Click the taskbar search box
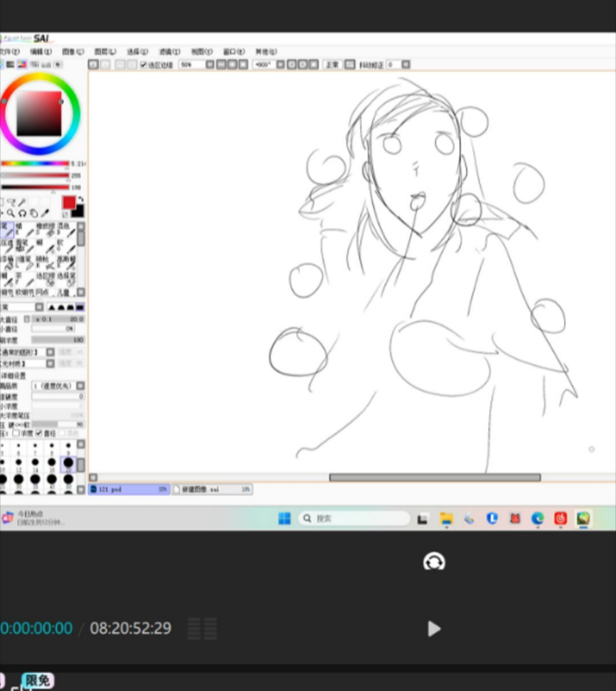616x691 pixels. (354, 519)
